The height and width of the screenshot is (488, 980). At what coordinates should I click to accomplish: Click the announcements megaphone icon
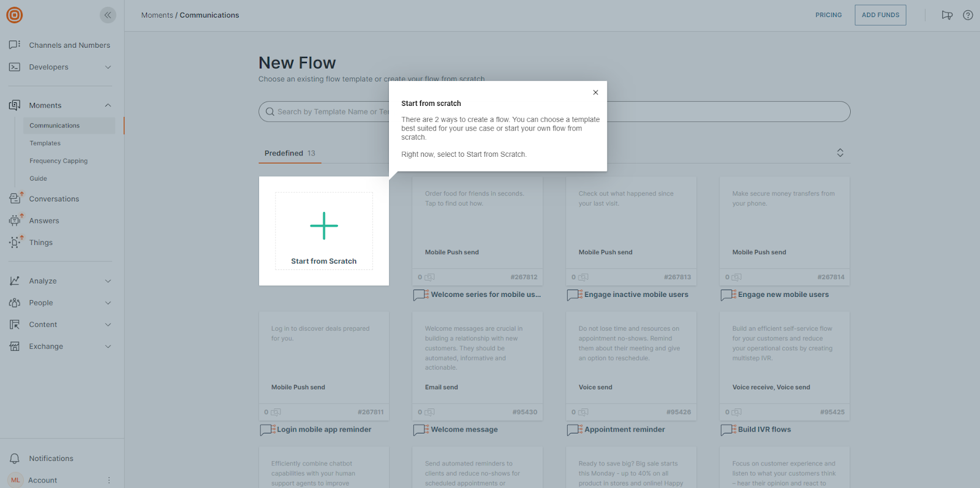pyautogui.click(x=947, y=15)
